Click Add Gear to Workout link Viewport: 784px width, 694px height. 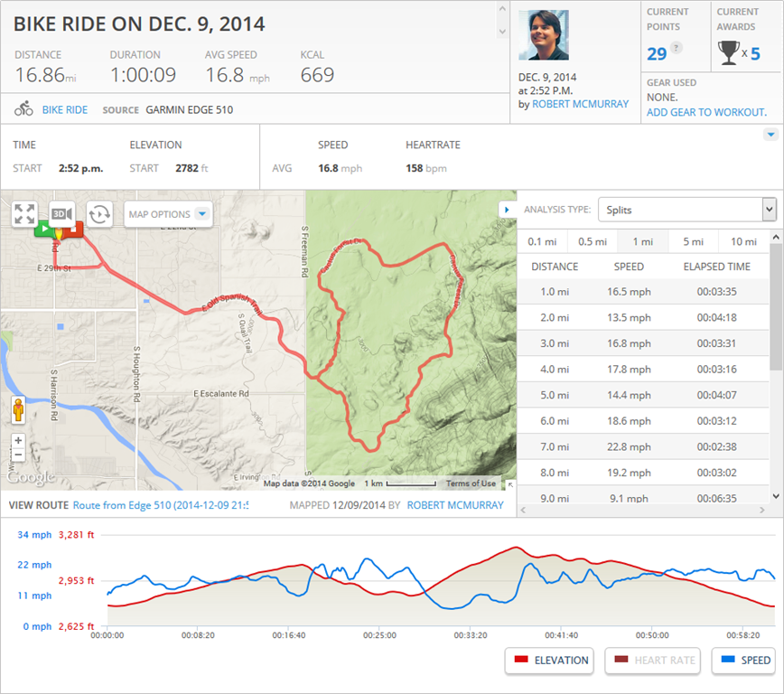pos(706,112)
